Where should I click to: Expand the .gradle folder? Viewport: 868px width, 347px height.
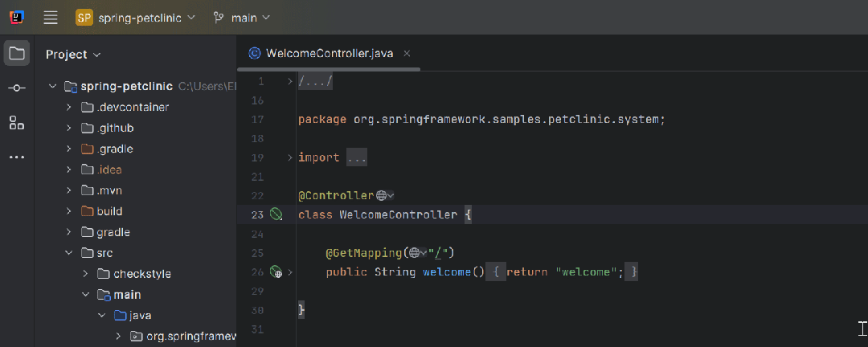click(68, 149)
